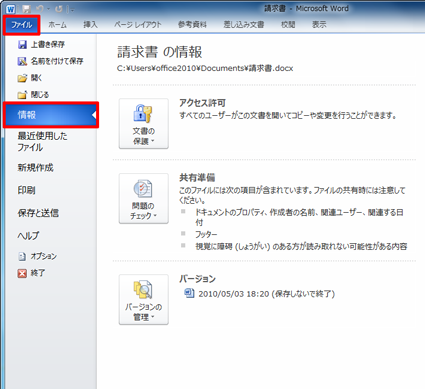Click the バージョン heading
425x389 pixels.
tap(197, 279)
